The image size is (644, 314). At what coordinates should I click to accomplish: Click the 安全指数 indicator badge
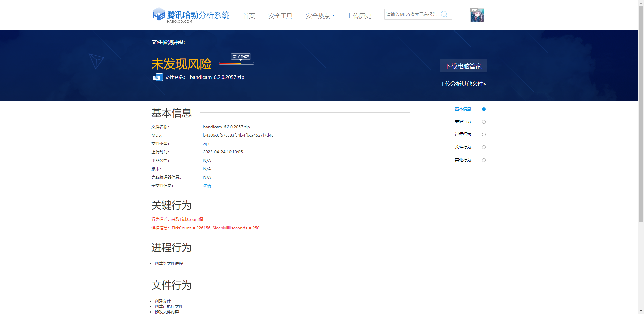pos(241,57)
